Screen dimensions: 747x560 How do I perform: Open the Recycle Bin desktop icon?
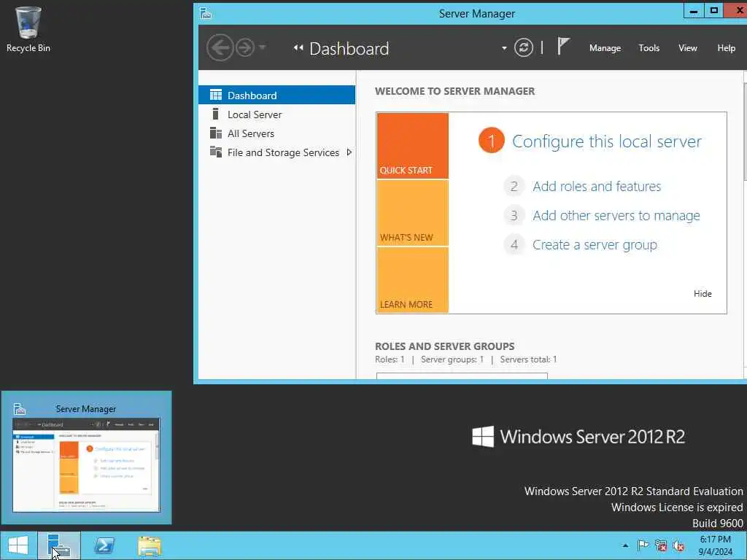(28, 29)
